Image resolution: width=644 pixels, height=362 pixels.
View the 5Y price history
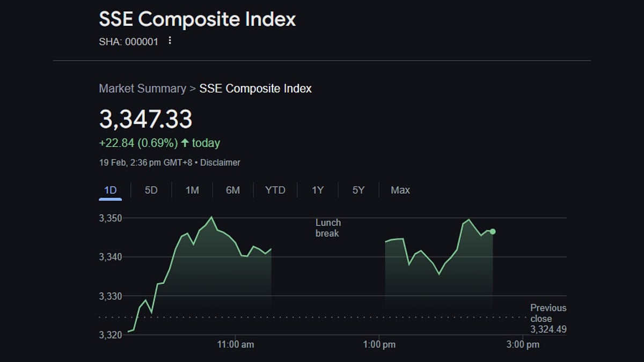358,190
